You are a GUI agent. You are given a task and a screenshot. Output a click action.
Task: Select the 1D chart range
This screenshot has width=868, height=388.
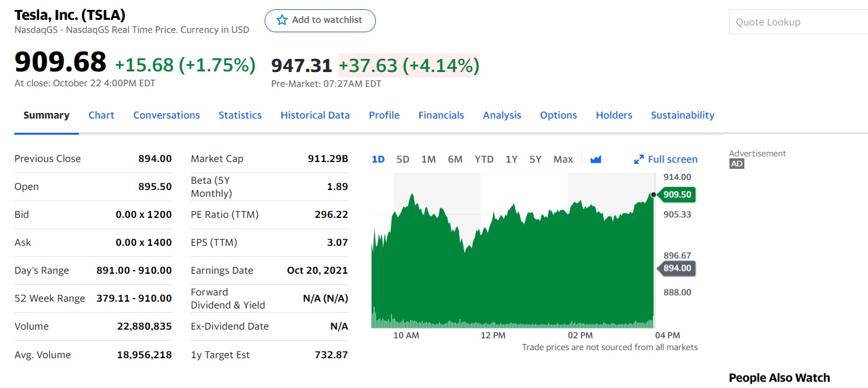378,160
